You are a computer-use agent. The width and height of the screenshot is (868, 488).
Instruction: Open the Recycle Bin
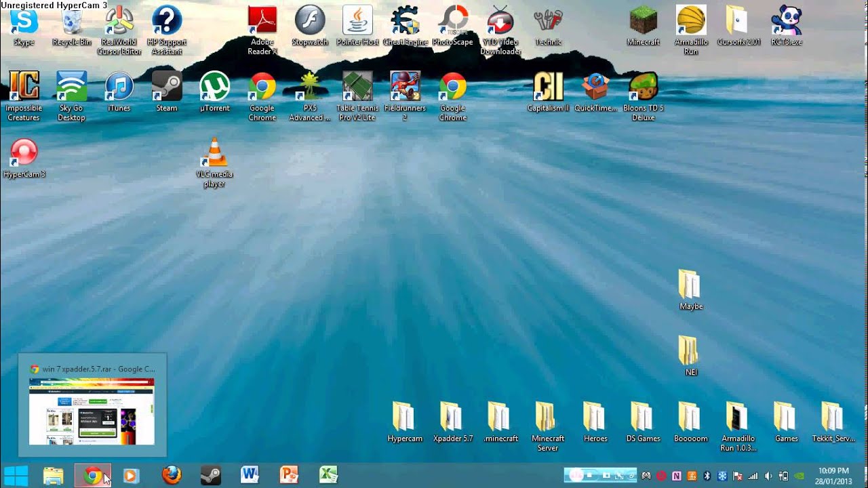click(71, 26)
